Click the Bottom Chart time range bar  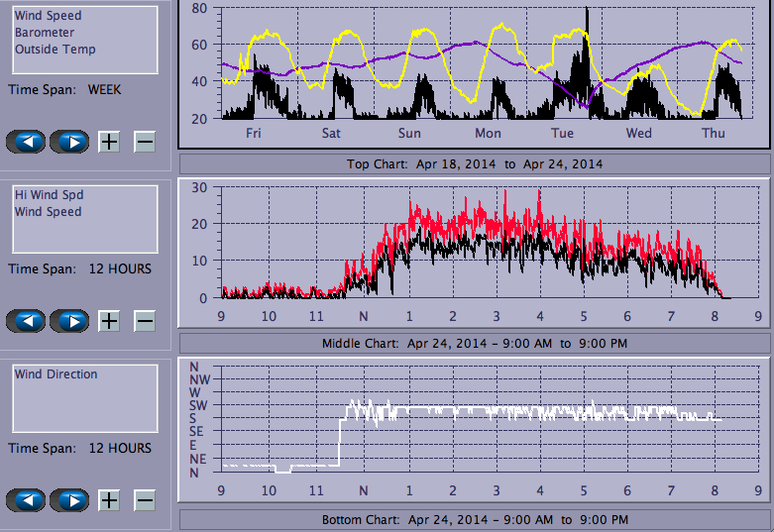pos(474,520)
